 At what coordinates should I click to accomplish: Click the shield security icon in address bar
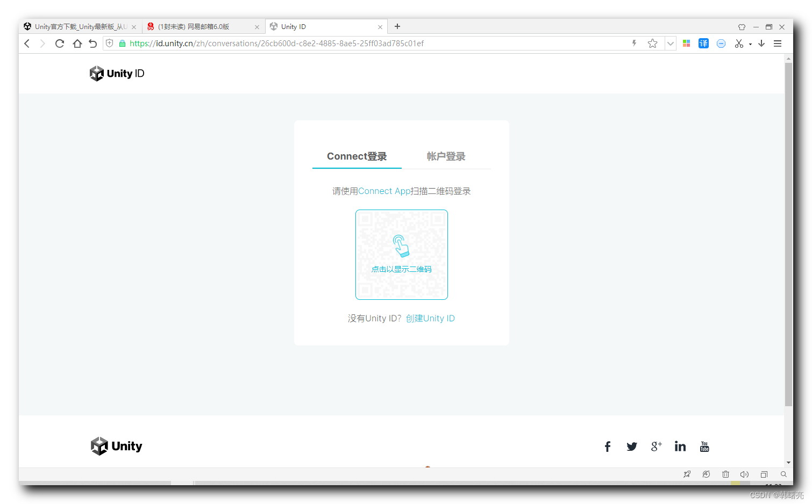(x=110, y=44)
